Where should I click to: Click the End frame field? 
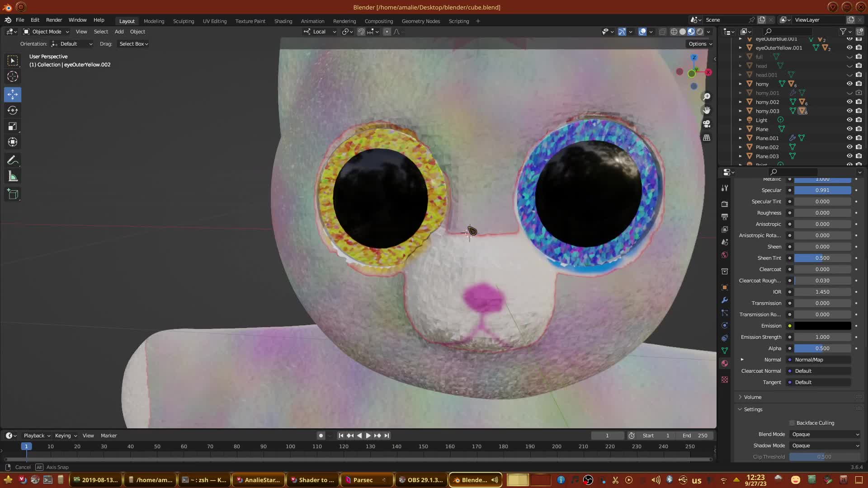[695, 436]
